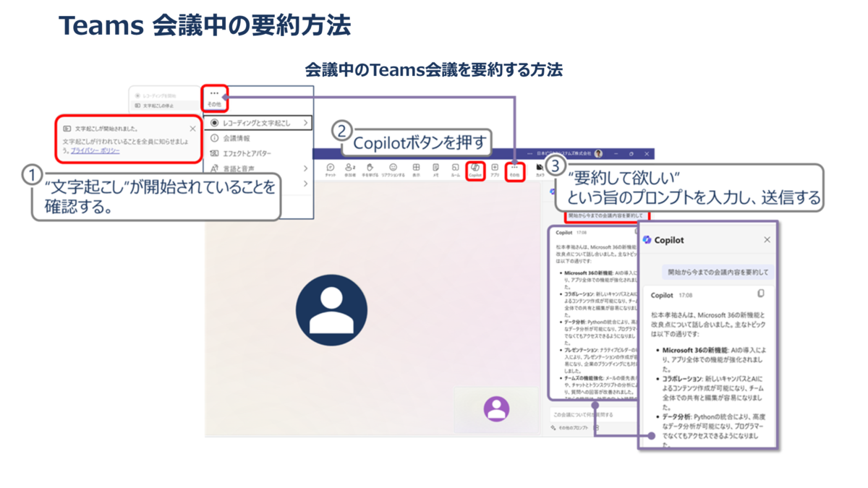Click the 開始から今までの会議内容を要約して message bubble
Viewport: 868px width, 488px height.
(x=718, y=273)
